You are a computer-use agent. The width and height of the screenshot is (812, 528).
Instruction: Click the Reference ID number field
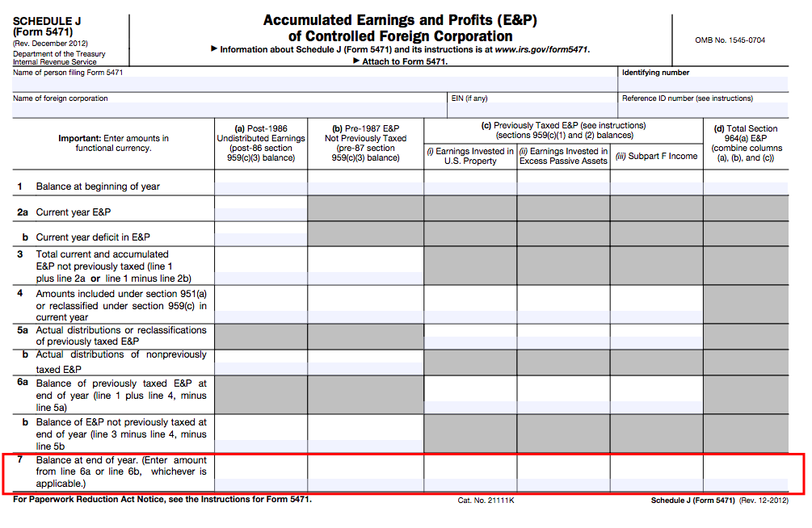[703, 110]
